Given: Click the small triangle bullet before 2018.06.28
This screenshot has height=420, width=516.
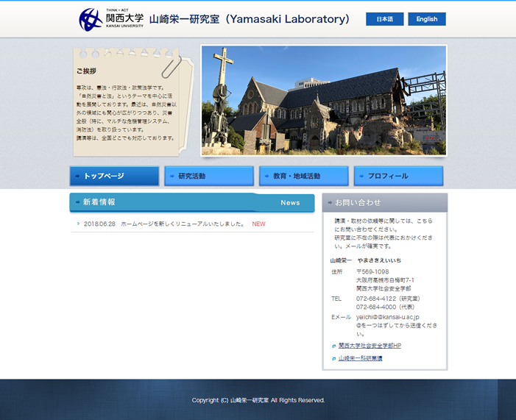Looking at the screenshot, I should [78, 224].
